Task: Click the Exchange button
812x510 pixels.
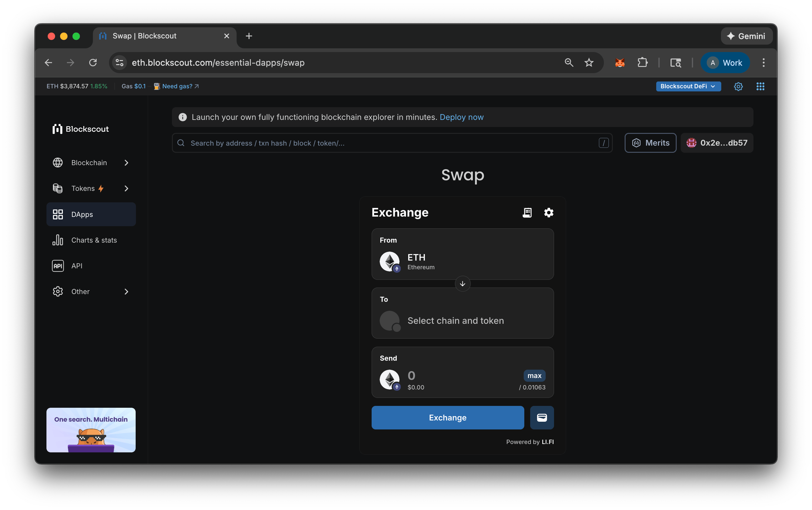Action: tap(447, 418)
